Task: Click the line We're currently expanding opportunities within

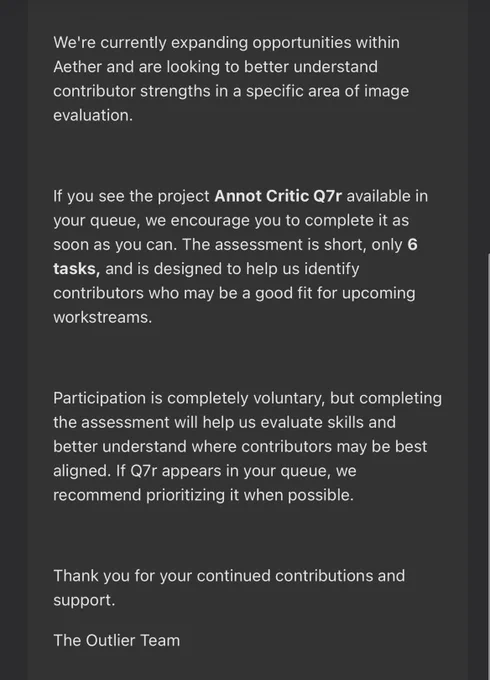Action: (226, 42)
